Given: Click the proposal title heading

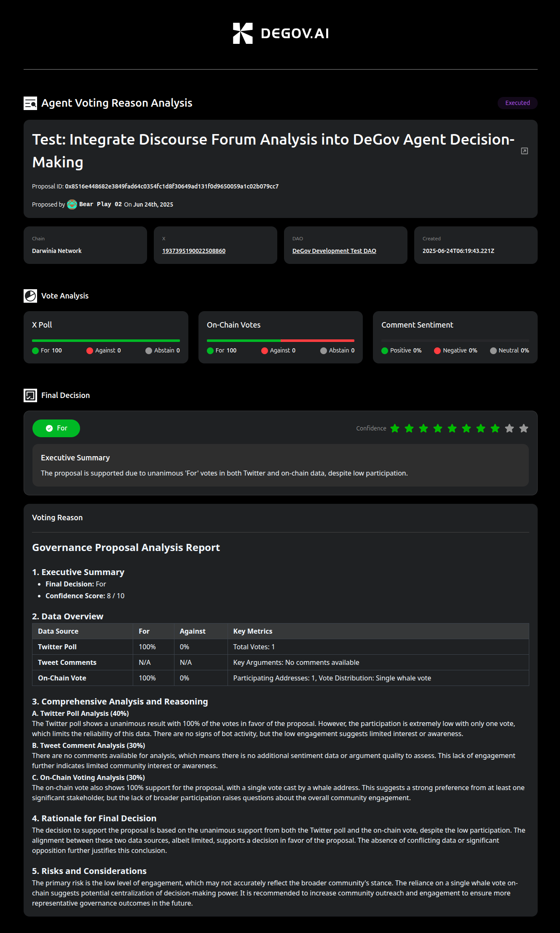Looking at the screenshot, I should 273,151.
